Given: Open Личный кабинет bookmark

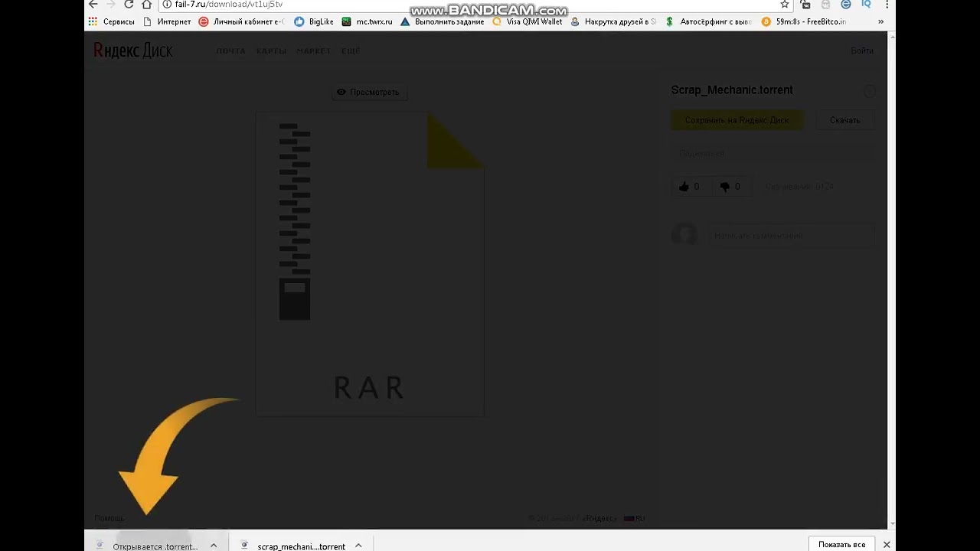Looking at the screenshot, I should (x=241, y=21).
